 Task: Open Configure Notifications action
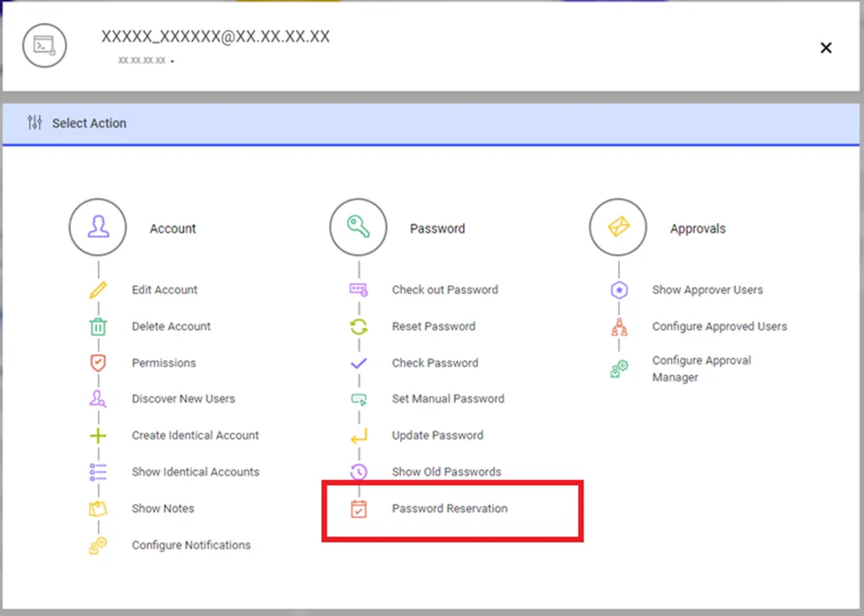(190, 545)
